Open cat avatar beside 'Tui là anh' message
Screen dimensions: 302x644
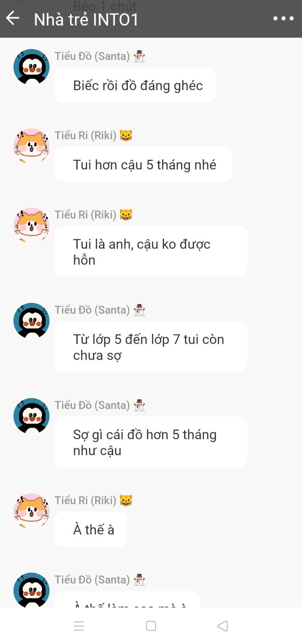(x=31, y=226)
